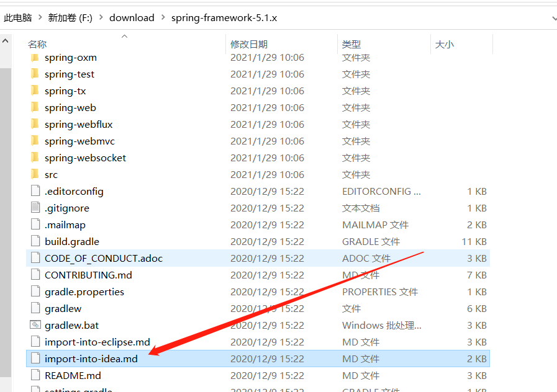Select the spring-tx folder icon

coord(35,91)
